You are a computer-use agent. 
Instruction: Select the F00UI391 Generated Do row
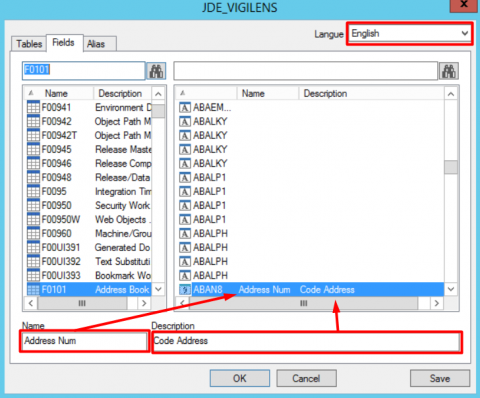pos(89,247)
